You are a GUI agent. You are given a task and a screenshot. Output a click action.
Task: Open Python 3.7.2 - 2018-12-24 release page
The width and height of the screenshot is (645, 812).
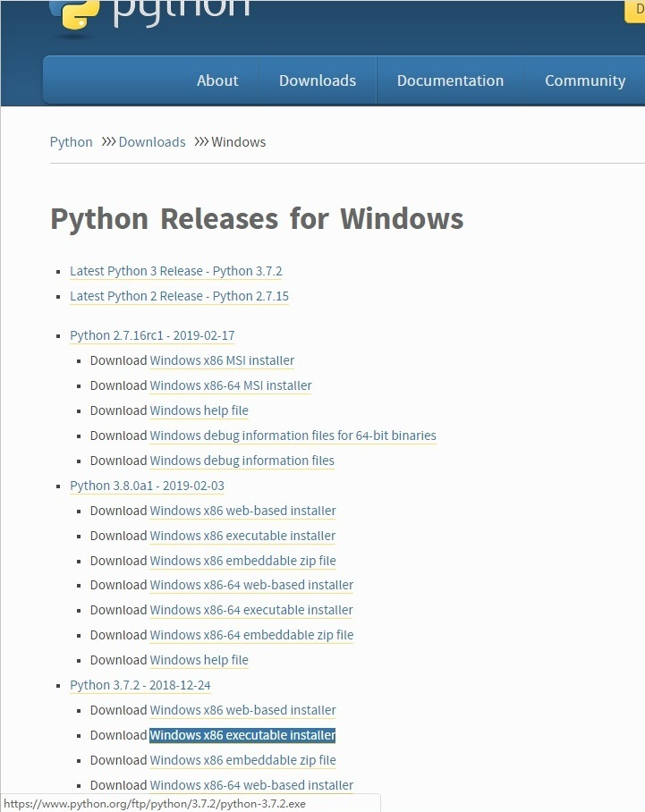tap(140, 685)
